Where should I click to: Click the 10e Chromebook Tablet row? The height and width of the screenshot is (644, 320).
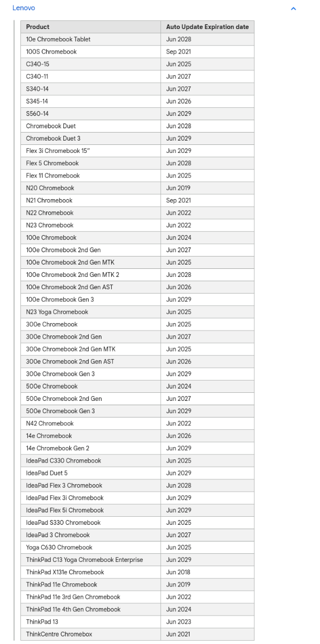[137, 39]
